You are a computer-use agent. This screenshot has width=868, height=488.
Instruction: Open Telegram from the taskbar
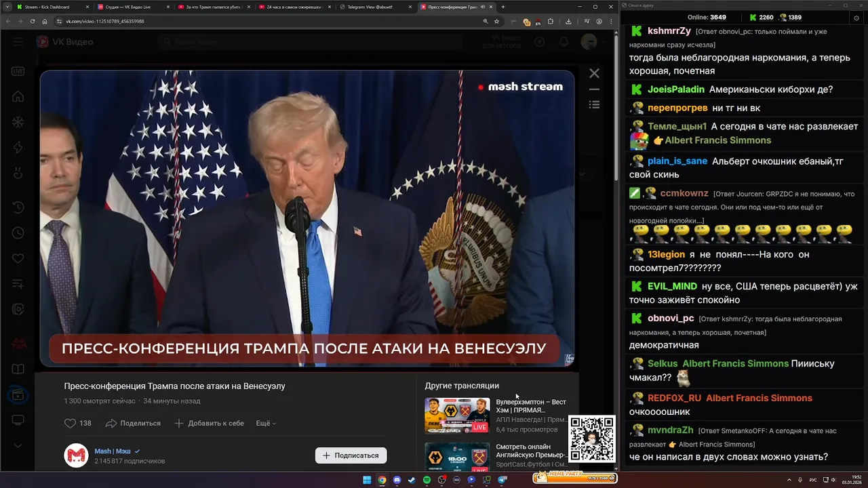click(x=502, y=480)
